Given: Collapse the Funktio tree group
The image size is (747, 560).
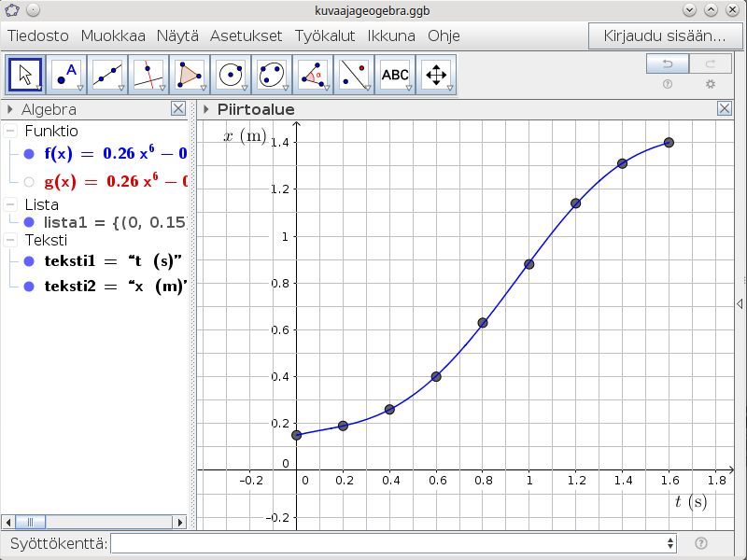Looking at the screenshot, I should click(10, 132).
